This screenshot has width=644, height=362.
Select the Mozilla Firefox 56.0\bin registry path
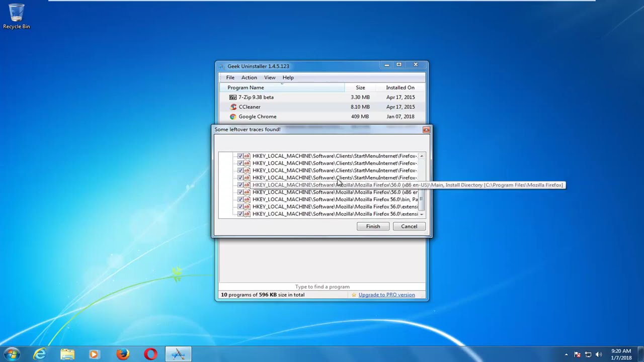(x=335, y=199)
